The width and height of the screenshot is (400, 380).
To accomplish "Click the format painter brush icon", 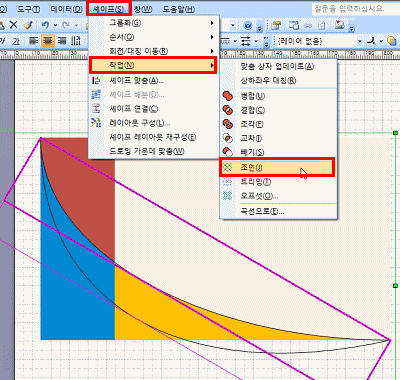I will click(x=27, y=25).
